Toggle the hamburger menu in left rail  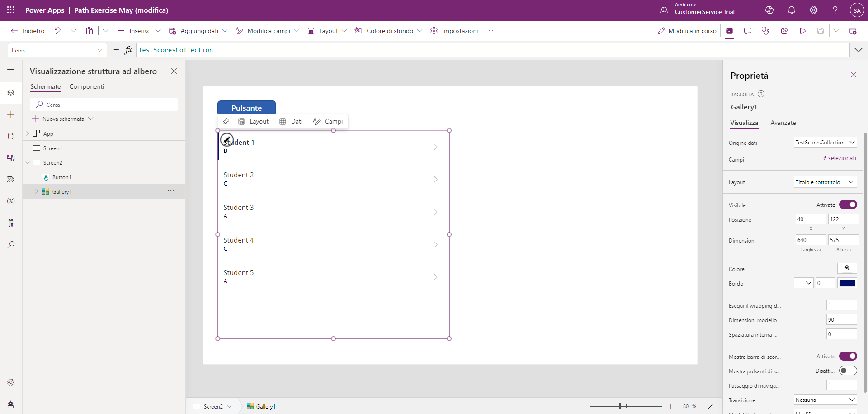[11, 71]
